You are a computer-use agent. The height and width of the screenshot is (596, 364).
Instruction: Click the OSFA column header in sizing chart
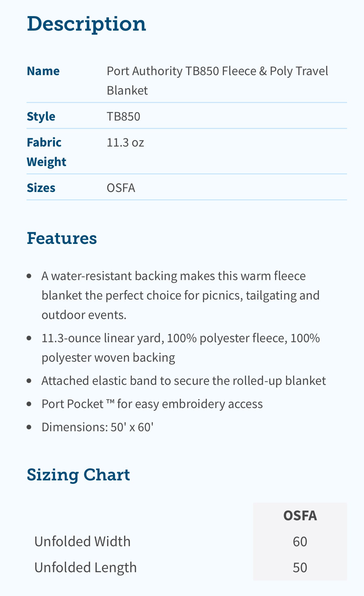click(x=300, y=516)
